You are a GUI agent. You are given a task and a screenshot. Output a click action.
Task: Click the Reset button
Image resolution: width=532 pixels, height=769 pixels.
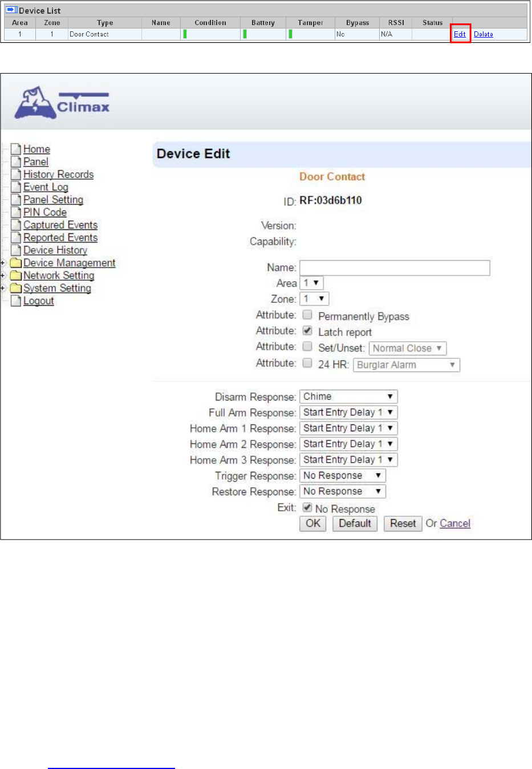click(x=403, y=524)
